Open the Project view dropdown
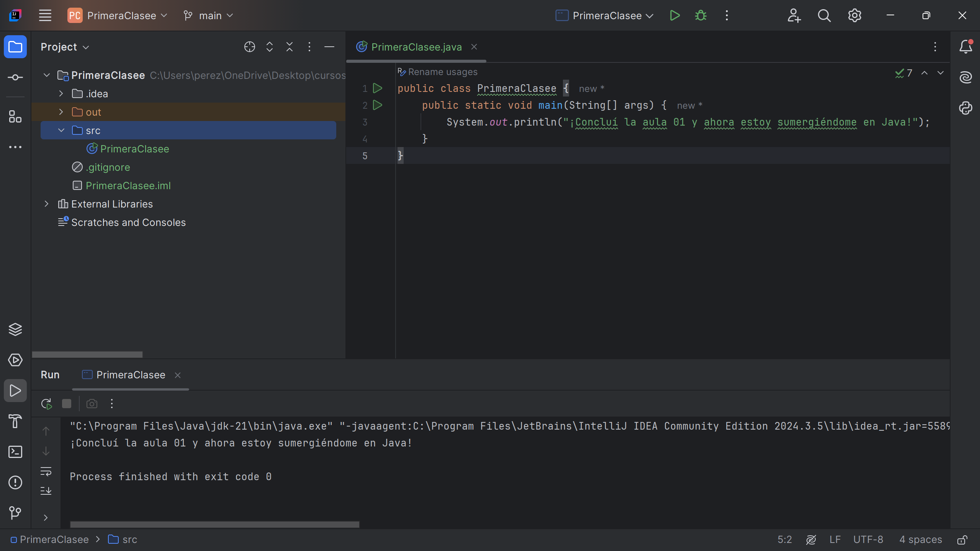 tap(65, 47)
